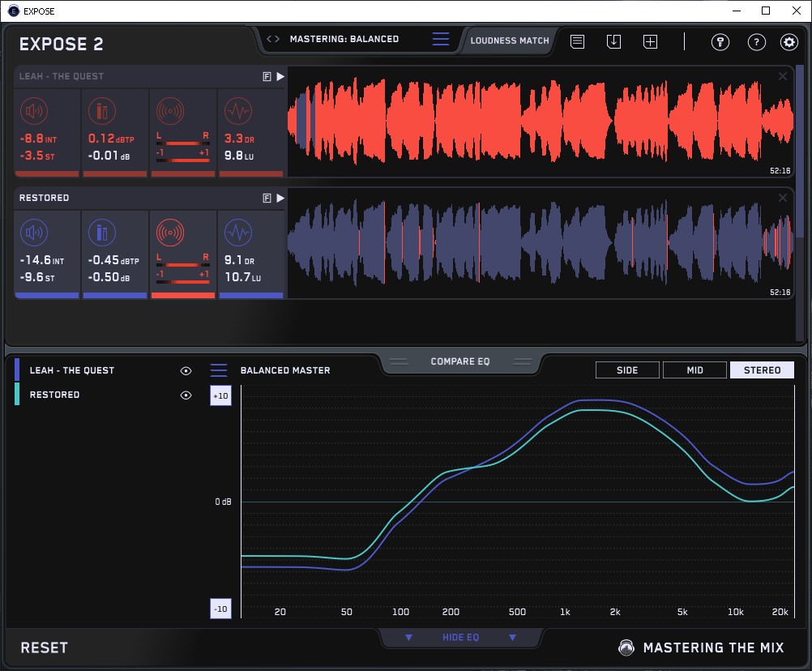Close the Expose window
The height and width of the screenshot is (671, 812).
(797, 11)
